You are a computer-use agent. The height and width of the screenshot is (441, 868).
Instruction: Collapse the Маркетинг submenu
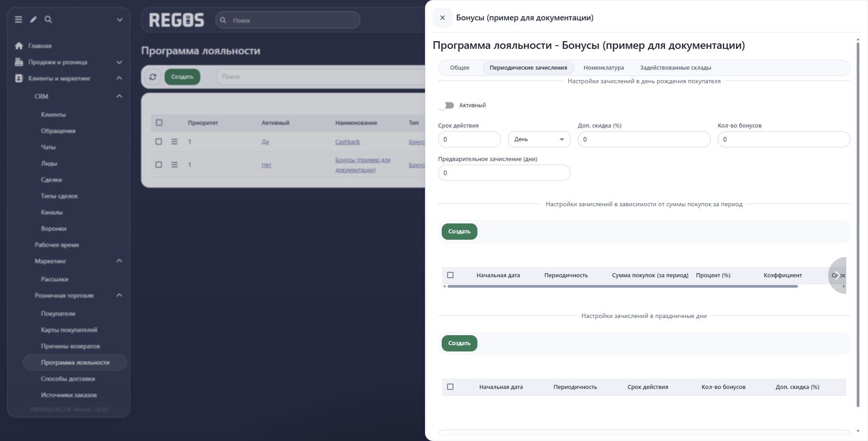(x=119, y=261)
